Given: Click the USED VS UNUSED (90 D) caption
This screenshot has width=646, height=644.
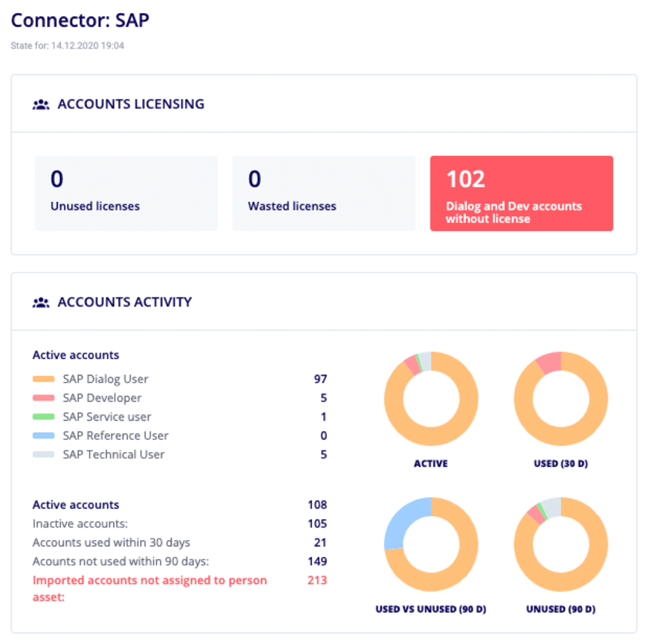Looking at the screenshot, I should [431, 609].
